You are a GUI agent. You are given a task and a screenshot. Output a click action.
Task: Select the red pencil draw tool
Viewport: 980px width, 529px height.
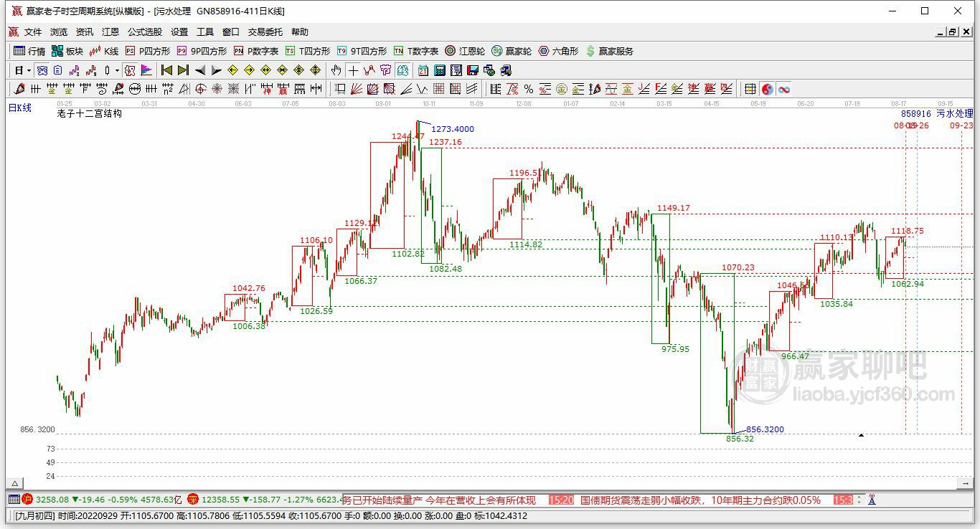[x=19, y=89]
